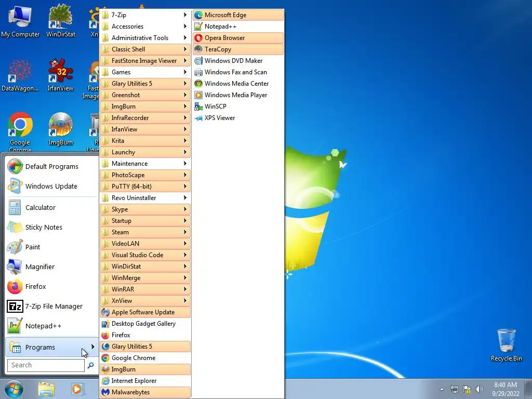The width and height of the screenshot is (532, 399).
Task: Open the Maintenance folder
Action: coord(145,164)
